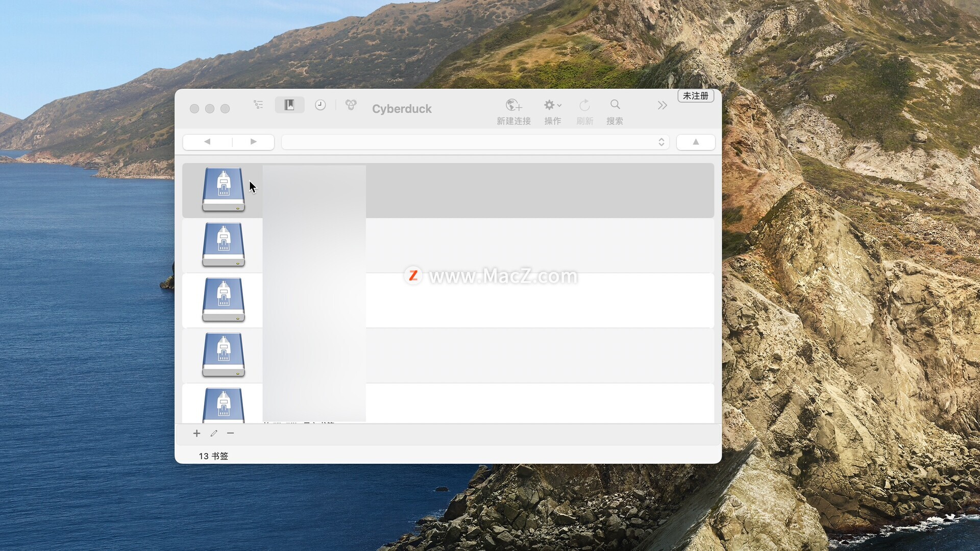980x551 pixels.
Task: Navigate back with the left arrow
Action: [x=207, y=142]
